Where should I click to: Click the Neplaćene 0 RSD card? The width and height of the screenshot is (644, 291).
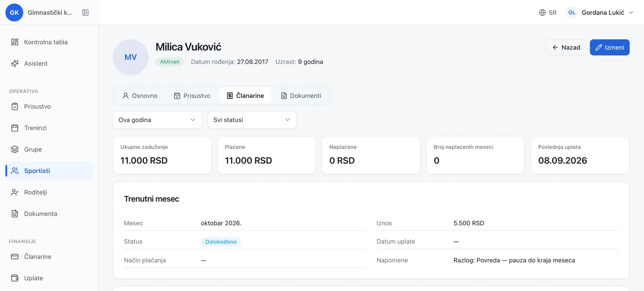click(x=371, y=155)
